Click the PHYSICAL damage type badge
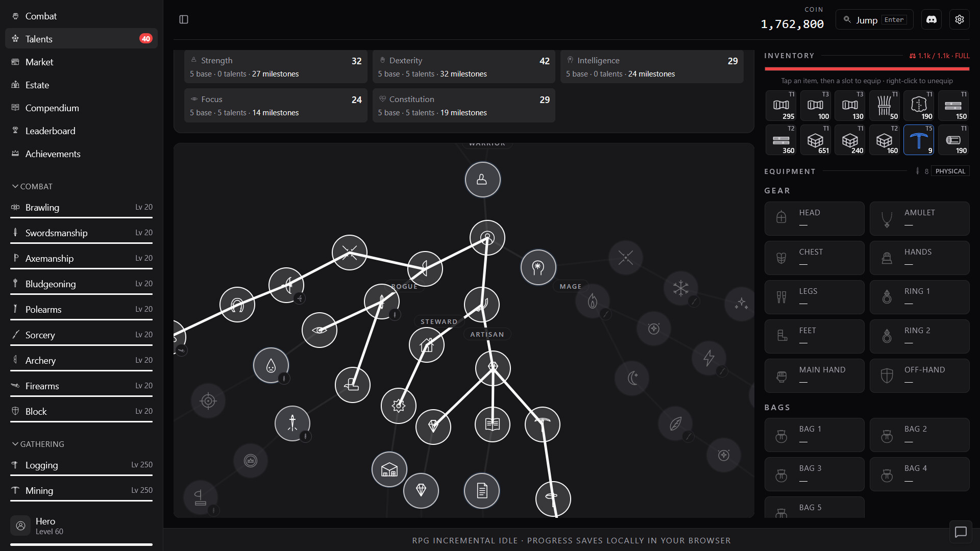Viewport: 980px width, 551px height. click(x=950, y=171)
